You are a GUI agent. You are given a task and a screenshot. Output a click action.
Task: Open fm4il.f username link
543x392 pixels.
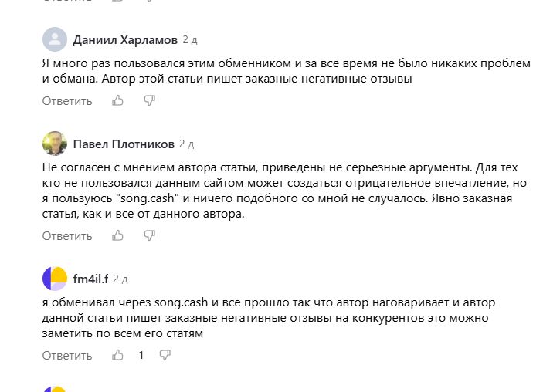click(x=92, y=279)
